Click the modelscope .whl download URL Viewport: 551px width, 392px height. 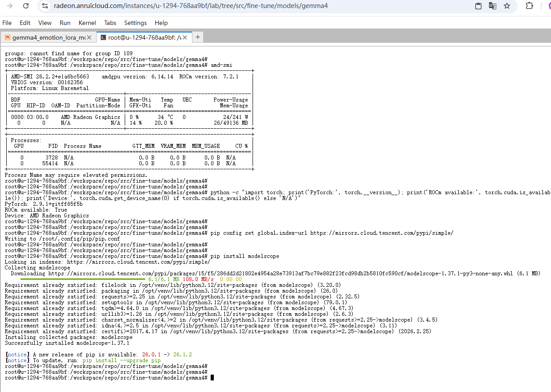pyautogui.click(x=281, y=274)
